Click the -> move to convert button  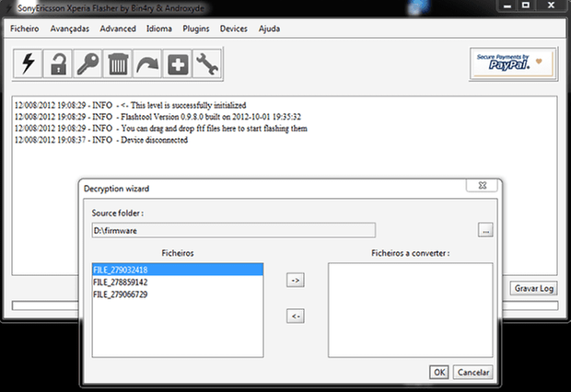click(x=296, y=281)
